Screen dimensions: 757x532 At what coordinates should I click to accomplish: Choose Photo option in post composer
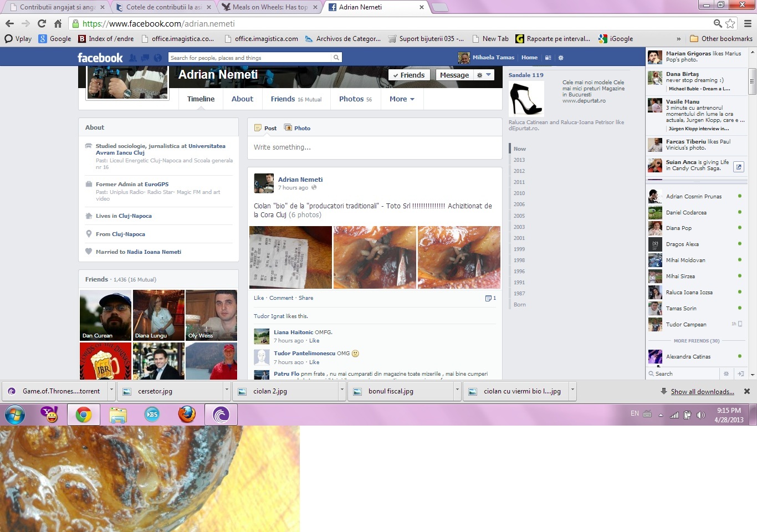pos(298,128)
